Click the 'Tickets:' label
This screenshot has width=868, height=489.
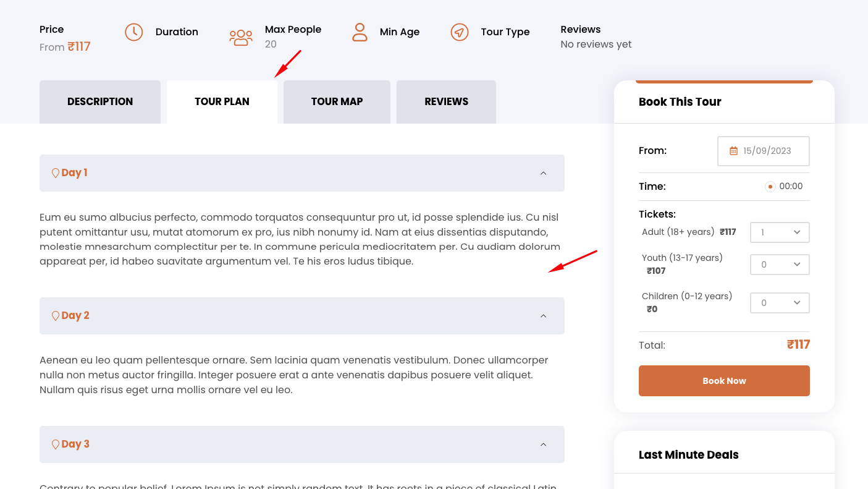(657, 215)
